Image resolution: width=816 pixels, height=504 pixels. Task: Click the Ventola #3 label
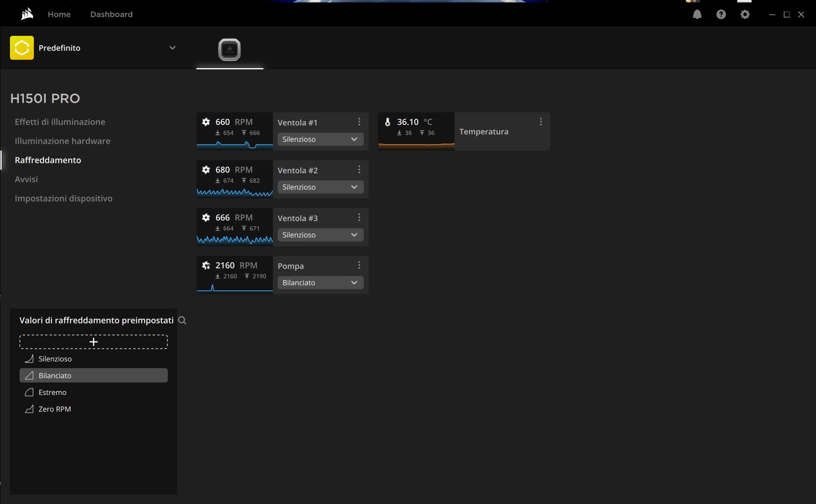[298, 218]
